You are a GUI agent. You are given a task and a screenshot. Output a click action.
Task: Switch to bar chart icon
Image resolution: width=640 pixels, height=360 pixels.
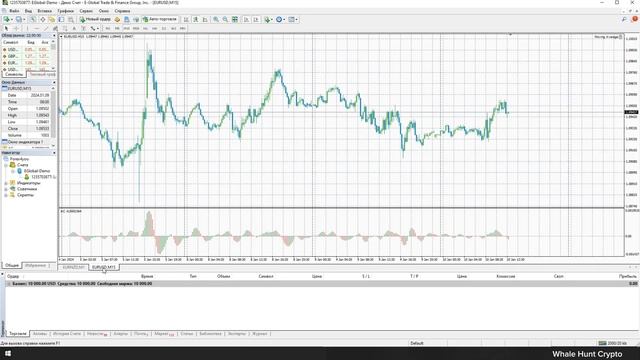tap(186, 19)
